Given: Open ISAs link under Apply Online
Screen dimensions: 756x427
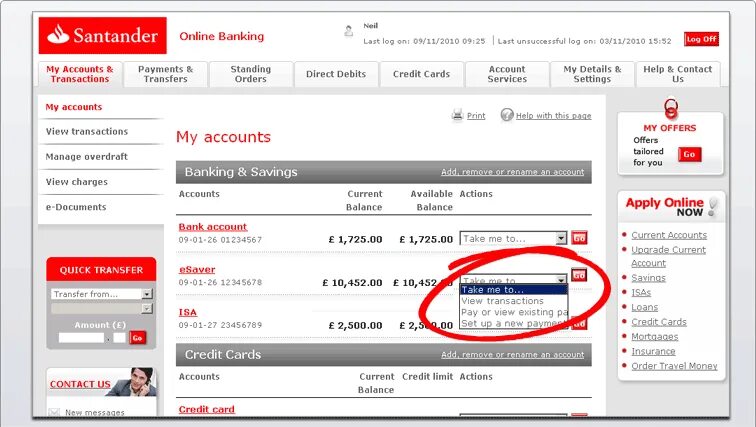Looking at the screenshot, I should coord(641,293).
